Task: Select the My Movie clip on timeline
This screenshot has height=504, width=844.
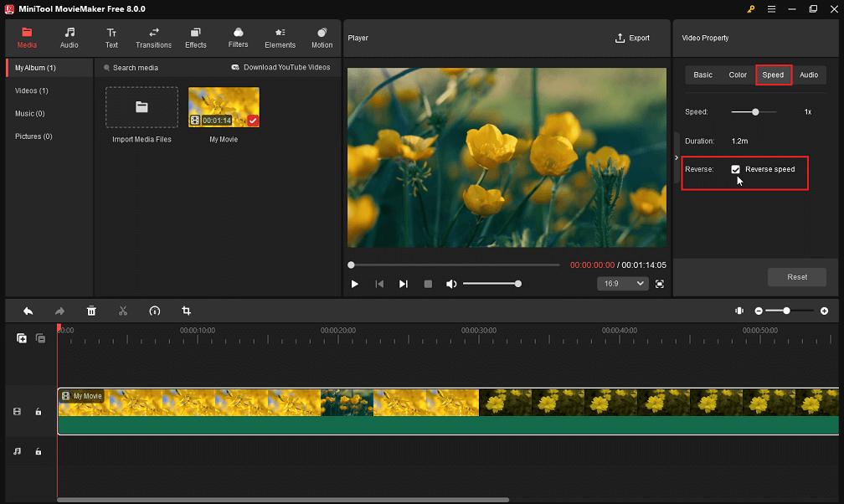Action: 448,411
